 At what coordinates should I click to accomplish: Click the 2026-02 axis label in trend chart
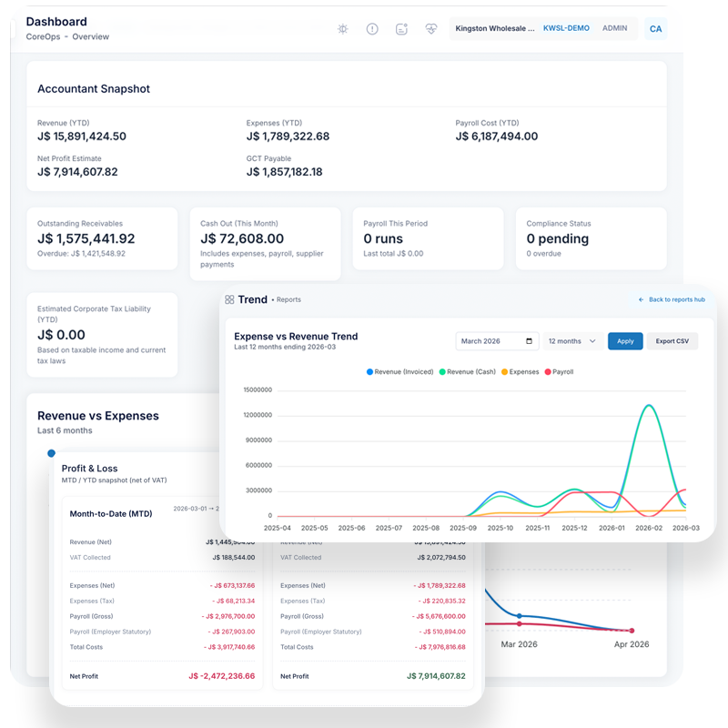tap(649, 529)
